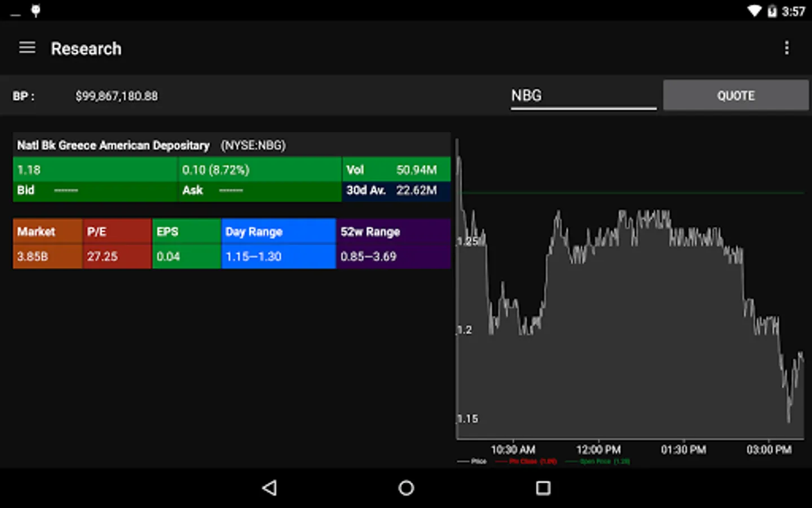Tap the BP label
Screen dimensions: 812x508
(x=24, y=96)
